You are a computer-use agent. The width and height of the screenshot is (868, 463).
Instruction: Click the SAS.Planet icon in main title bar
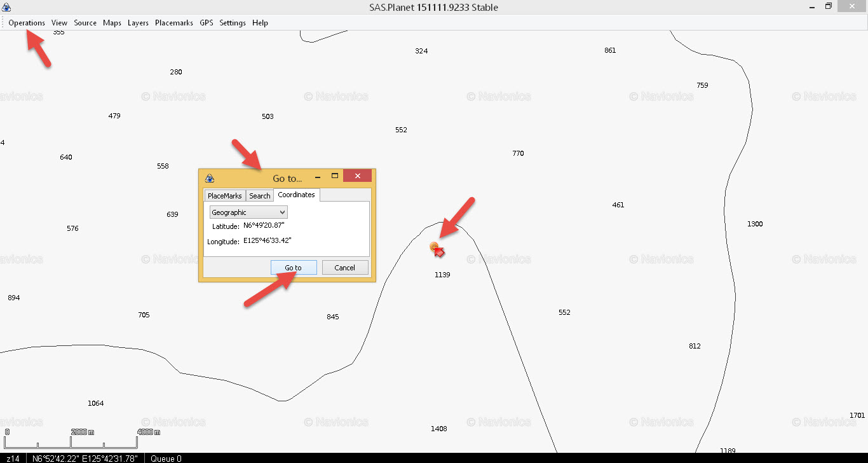click(6, 8)
